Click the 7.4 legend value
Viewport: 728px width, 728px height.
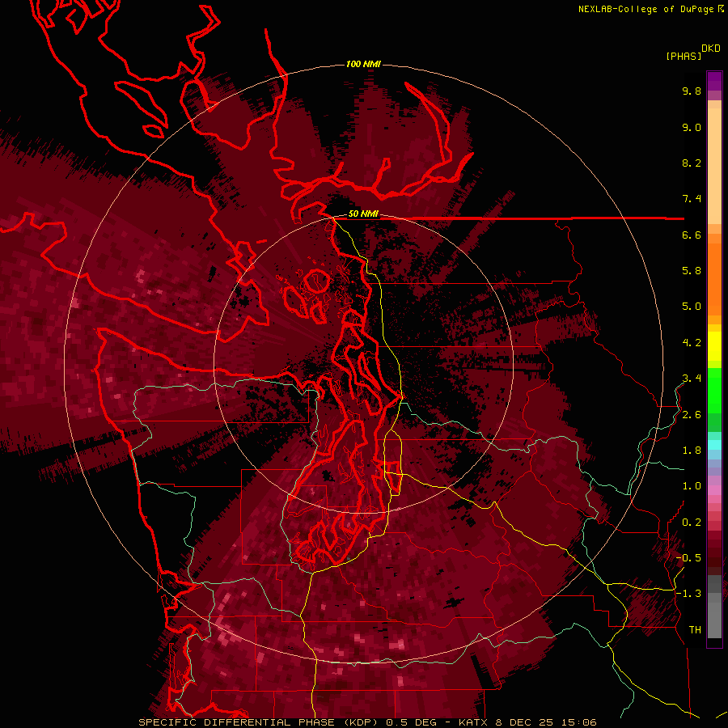click(x=692, y=199)
